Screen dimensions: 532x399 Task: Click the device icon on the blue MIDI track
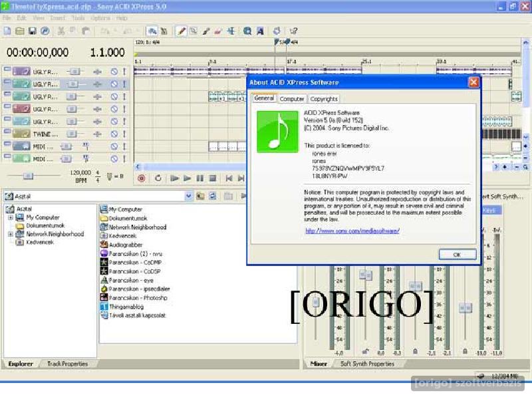tap(86, 146)
